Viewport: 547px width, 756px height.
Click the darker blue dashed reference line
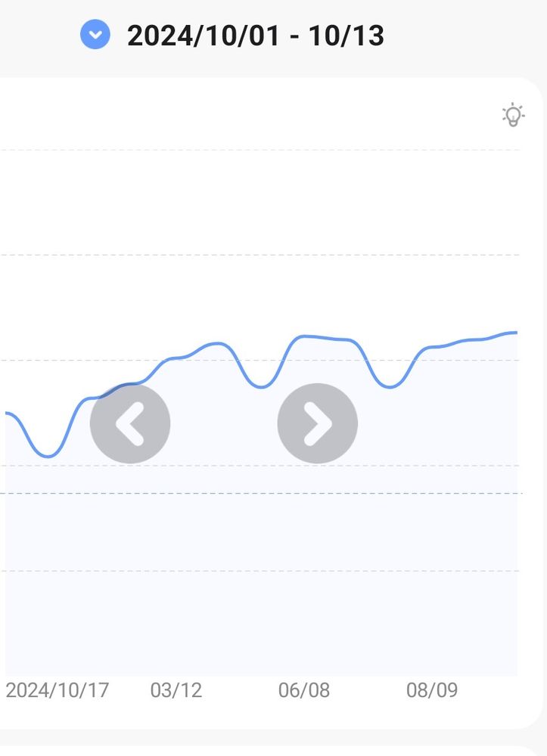[x=261, y=493]
